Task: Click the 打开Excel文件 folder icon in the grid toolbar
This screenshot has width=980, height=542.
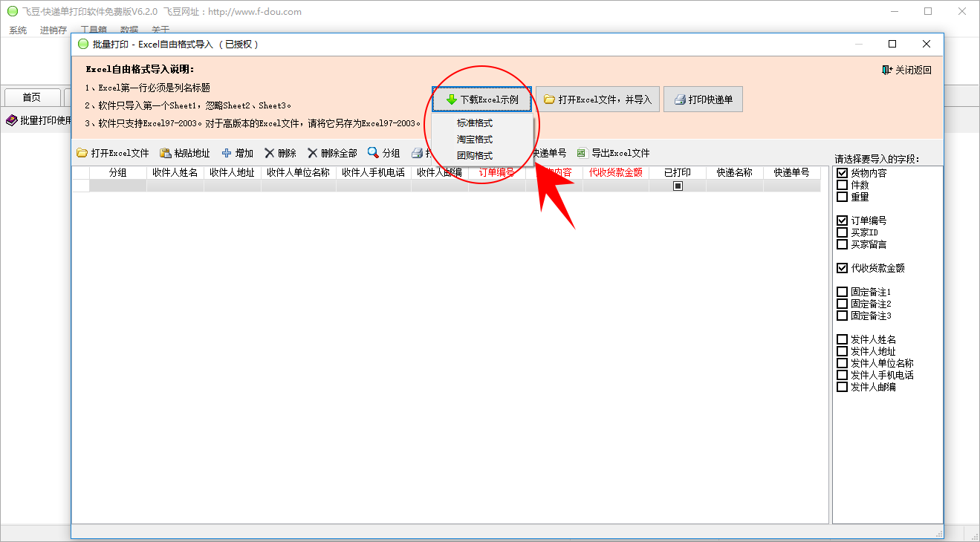Action: coord(82,153)
